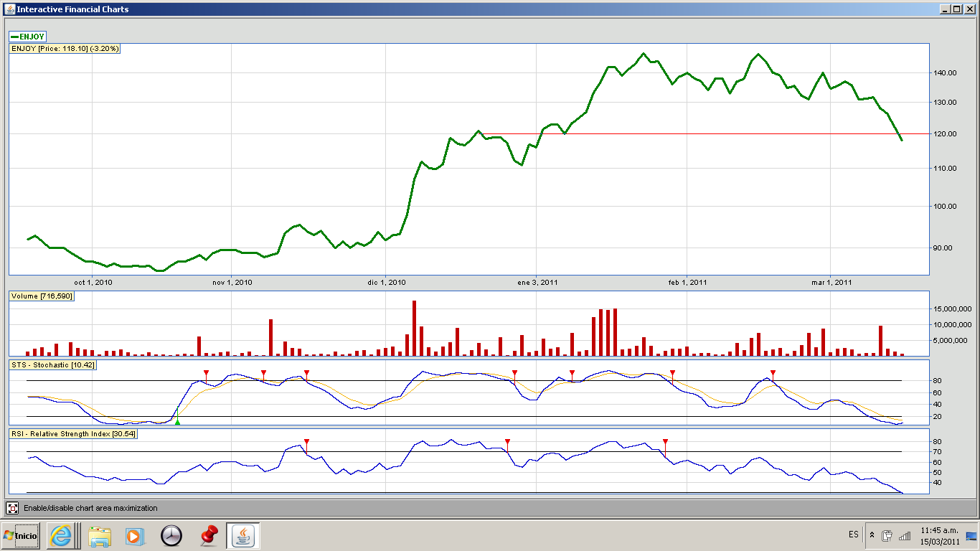The width and height of the screenshot is (980, 551).
Task: Click the 110.00 price axis label
Action: click(946, 168)
